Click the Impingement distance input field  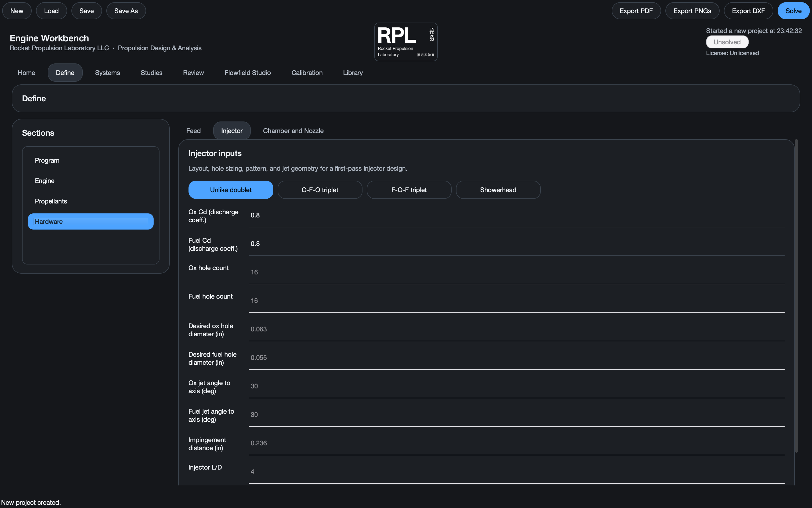516,443
